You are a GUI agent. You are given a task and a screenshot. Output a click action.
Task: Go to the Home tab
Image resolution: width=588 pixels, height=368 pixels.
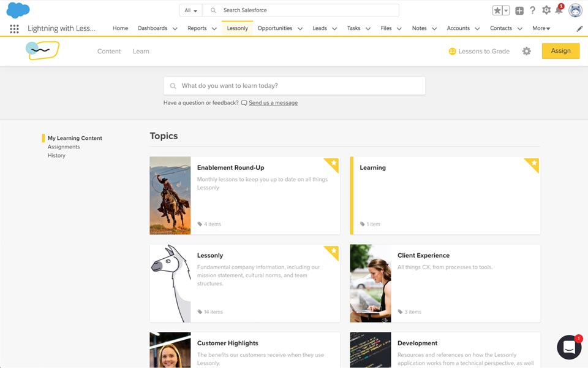click(121, 28)
